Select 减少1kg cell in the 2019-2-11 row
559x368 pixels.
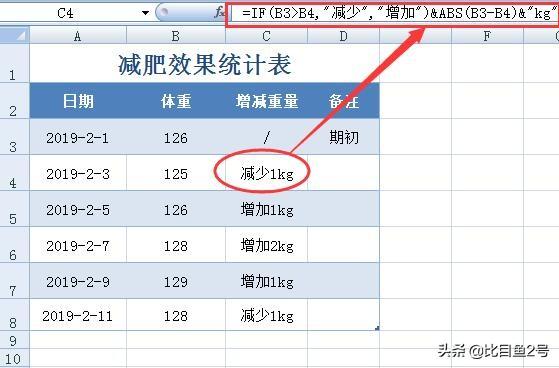(267, 315)
